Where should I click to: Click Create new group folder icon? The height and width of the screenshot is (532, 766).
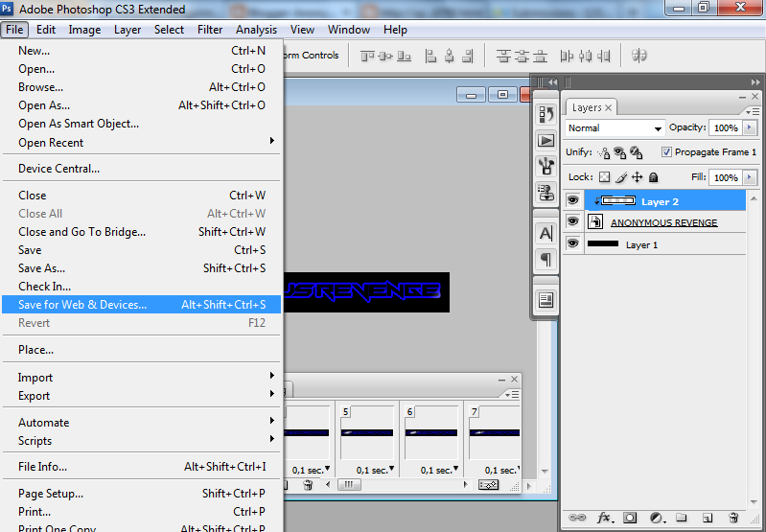[682, 518]
